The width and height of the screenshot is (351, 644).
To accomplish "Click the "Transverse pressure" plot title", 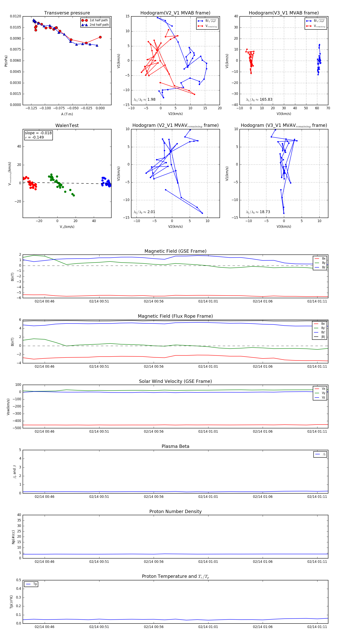I will click(67, 13).
